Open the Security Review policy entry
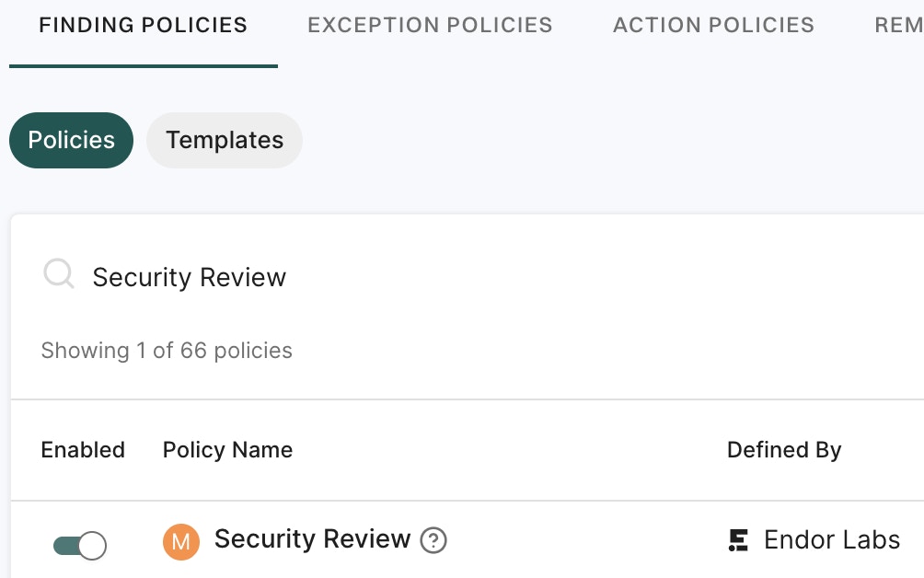Viewport: 924px width, 578px height. click(311, 538)
